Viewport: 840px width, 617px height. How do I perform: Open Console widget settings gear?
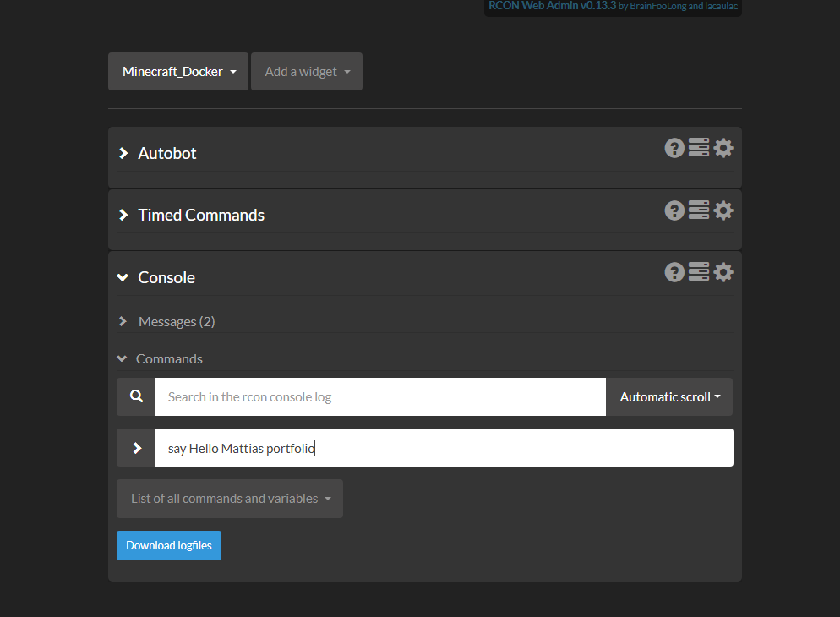pyautogui.click(x=723, y=272)
